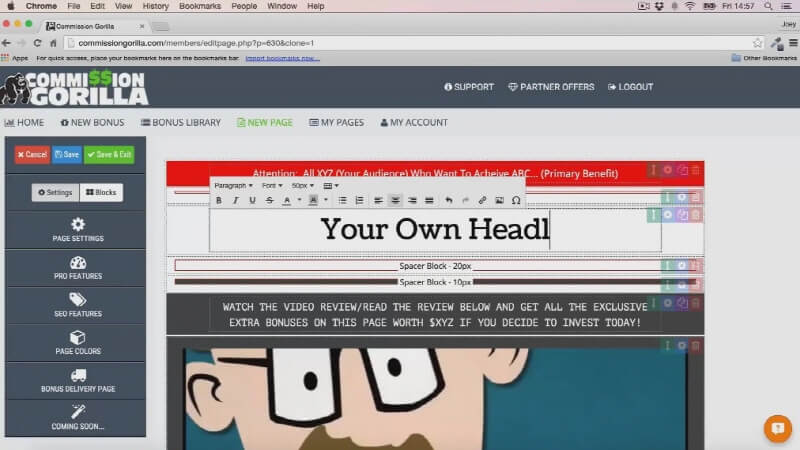Open Chrome Bookmarks menu
Image resolution: width=800 pixels, height=450 pixels.
coord(199,6)
